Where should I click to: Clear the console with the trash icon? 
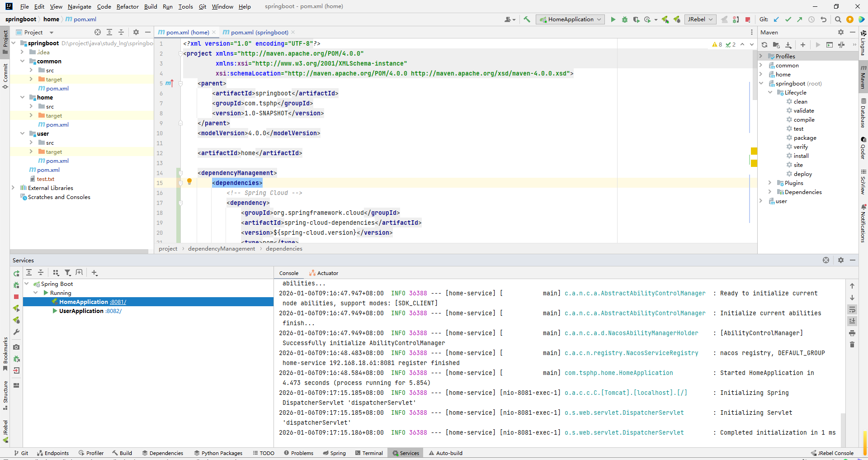coord(852,345)
